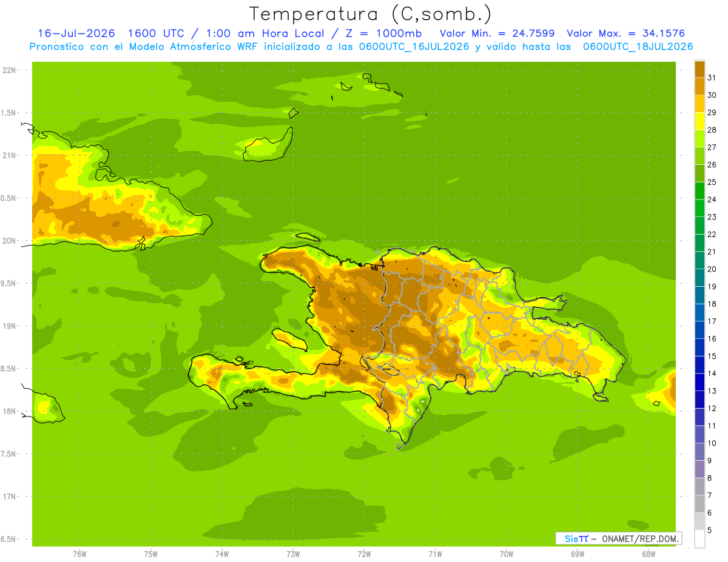Click the '70W' longitude label
Viewport: 728px width, 562px height.
tap(507, 554)
